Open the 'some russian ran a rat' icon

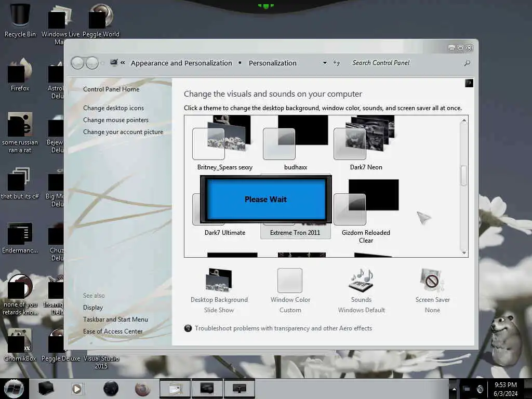20,133
